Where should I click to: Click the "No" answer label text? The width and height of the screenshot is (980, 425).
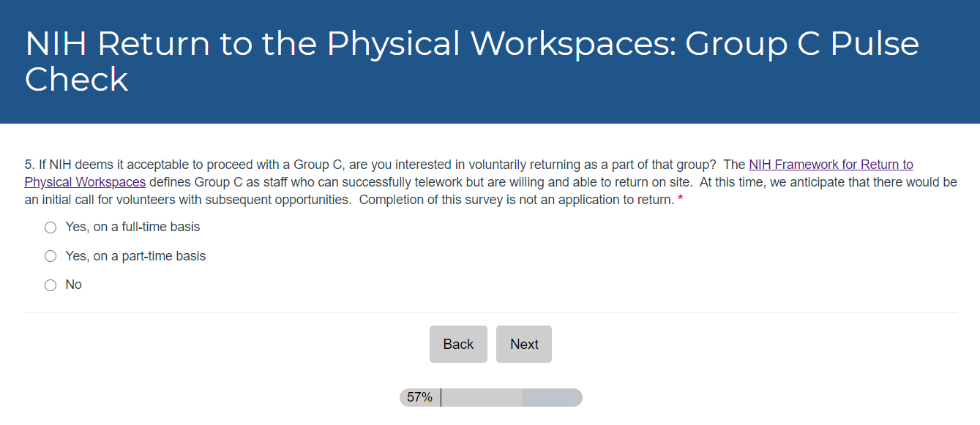coord(73,285)
